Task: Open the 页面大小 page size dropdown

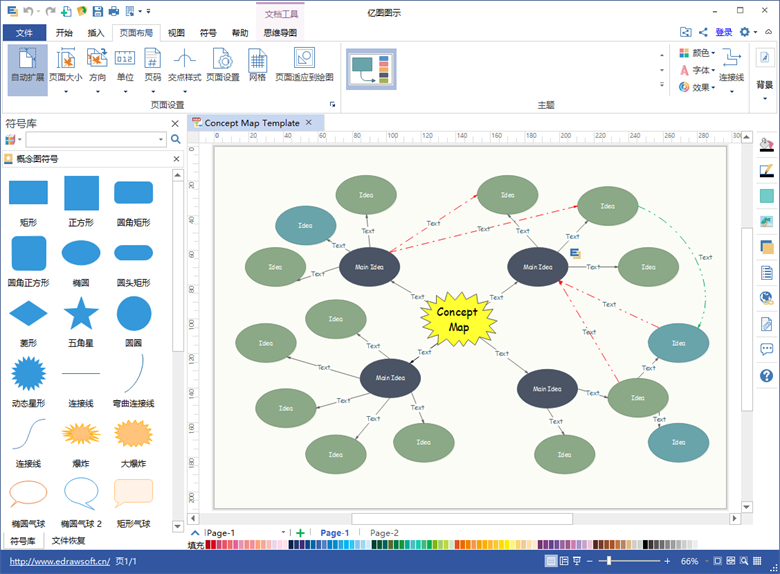Action: coord(66,64)
